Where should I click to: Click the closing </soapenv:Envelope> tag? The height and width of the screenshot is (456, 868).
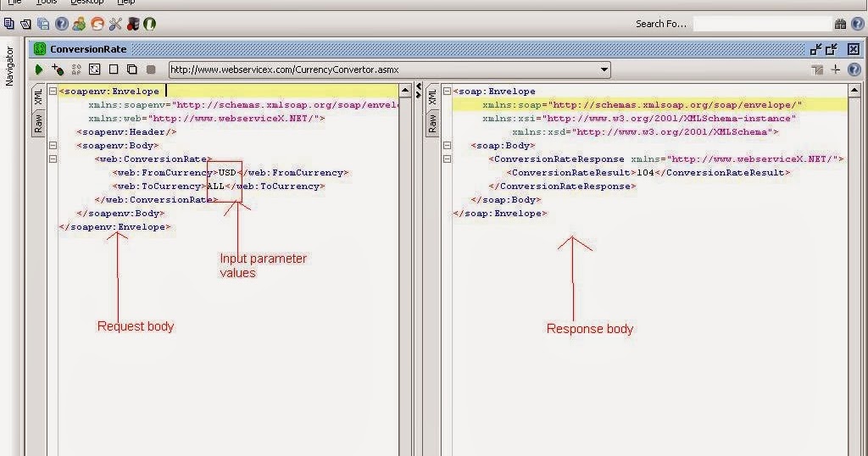coord(114,227)
